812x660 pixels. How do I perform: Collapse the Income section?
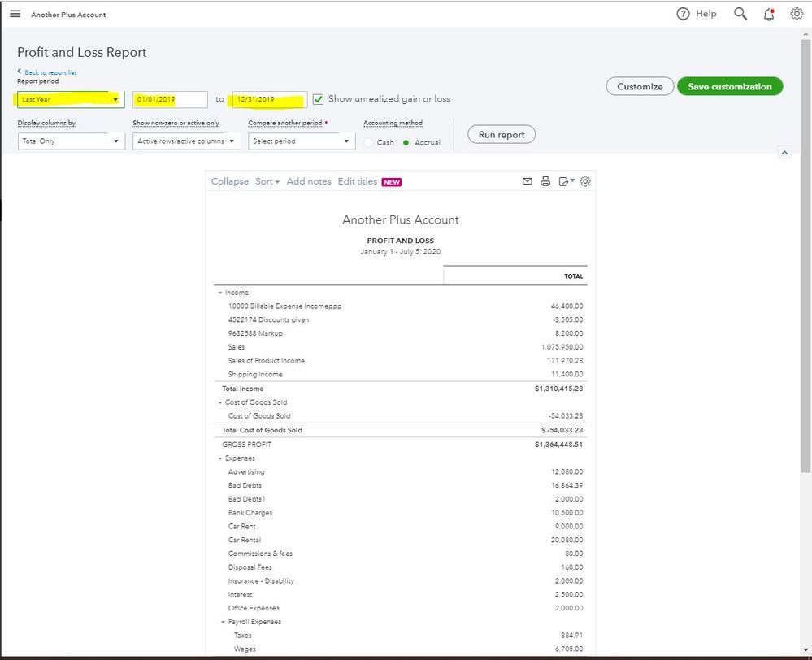click(220, 293)
